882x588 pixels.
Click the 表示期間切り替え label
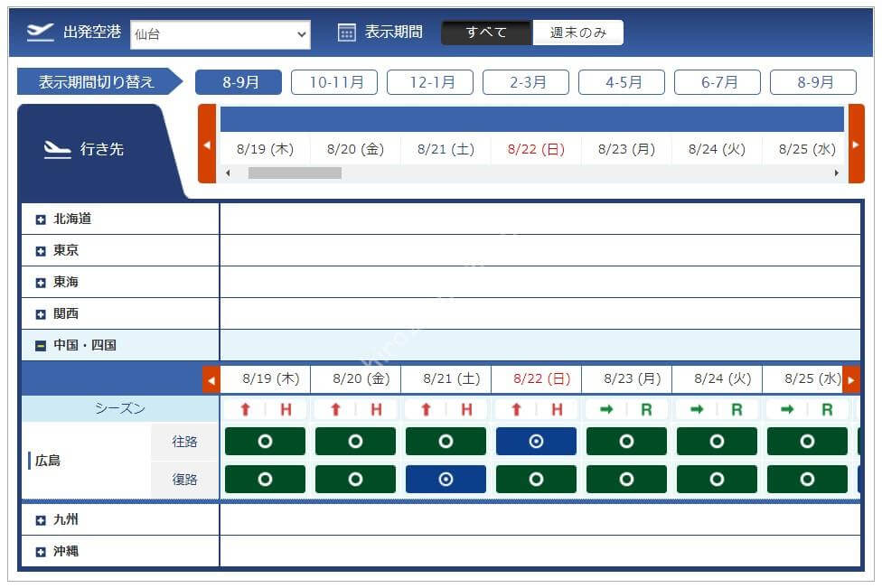click(96, 82)
